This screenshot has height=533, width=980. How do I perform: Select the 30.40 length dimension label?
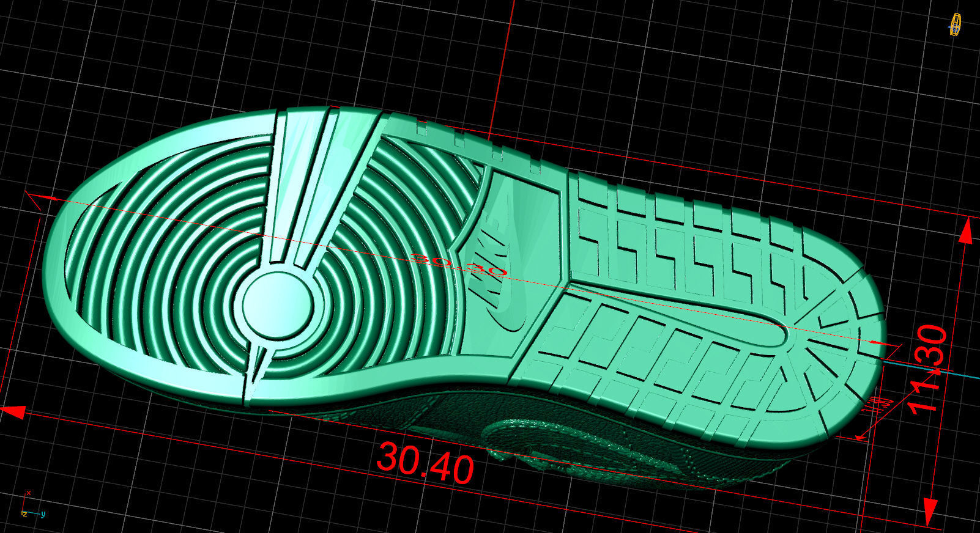(x=425, y=463)
